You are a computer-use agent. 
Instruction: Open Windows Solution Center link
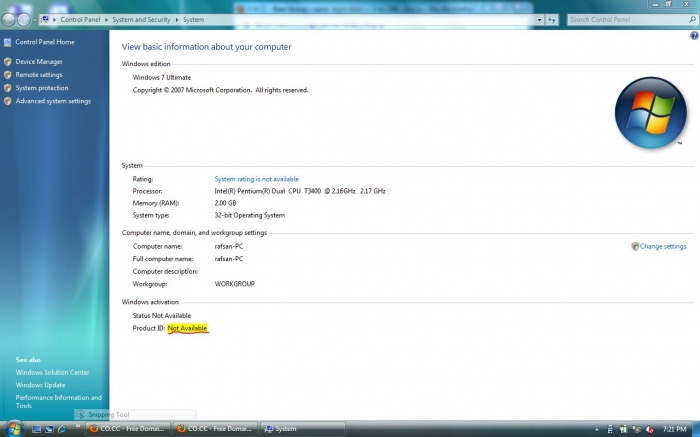click(52, 372)
